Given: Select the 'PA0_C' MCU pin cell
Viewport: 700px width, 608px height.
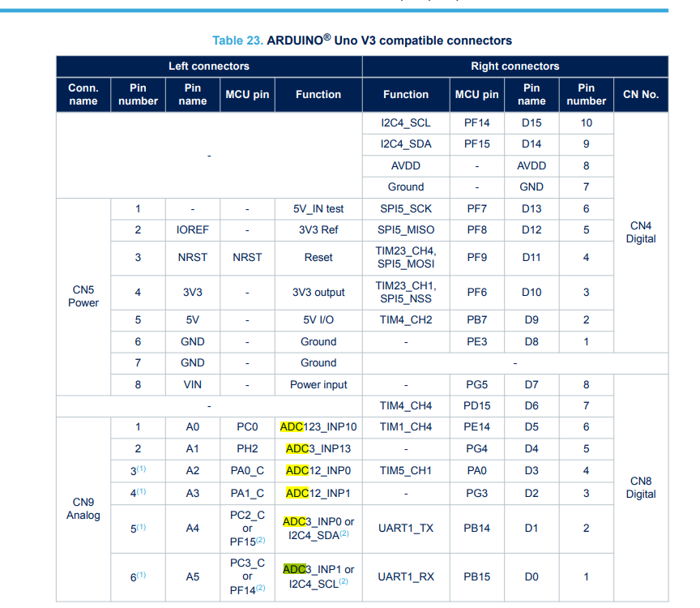Looking at the screenshot, I should point(247,470).
